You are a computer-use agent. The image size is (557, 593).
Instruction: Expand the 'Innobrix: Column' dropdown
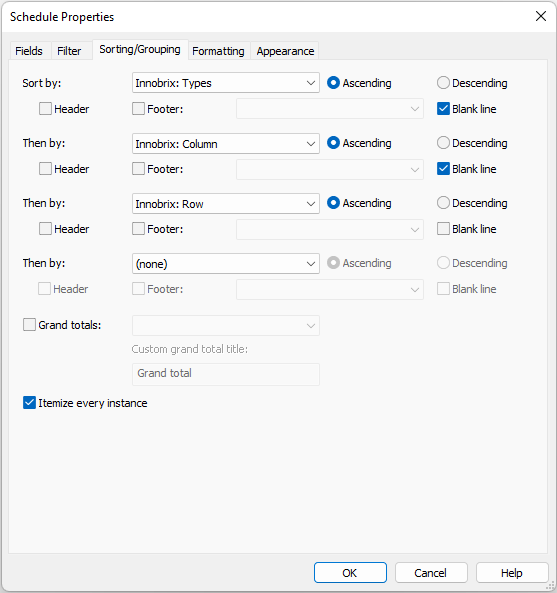[x=226, y=144]
